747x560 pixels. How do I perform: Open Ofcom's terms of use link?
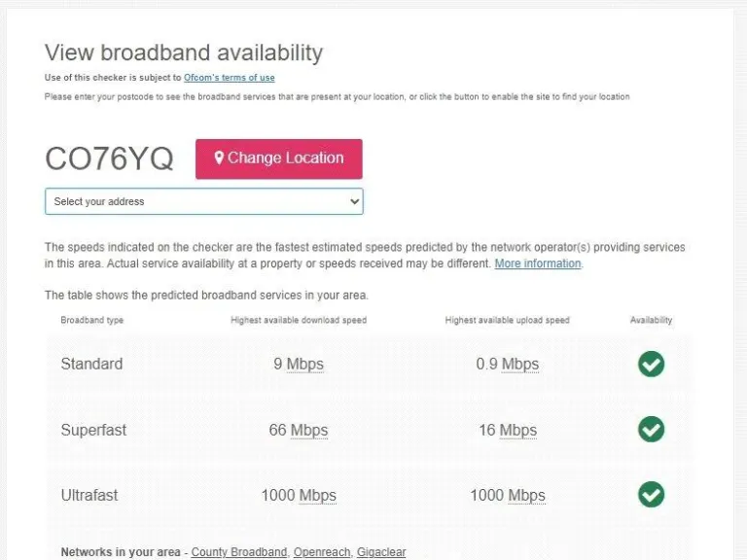[230, 78]
